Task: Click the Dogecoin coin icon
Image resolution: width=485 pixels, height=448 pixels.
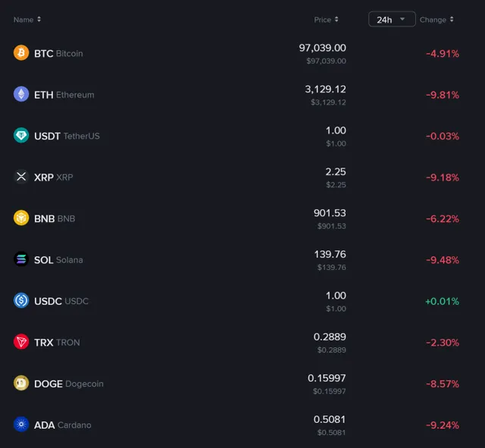Action: pyautogui.click(x=21, y=384)
